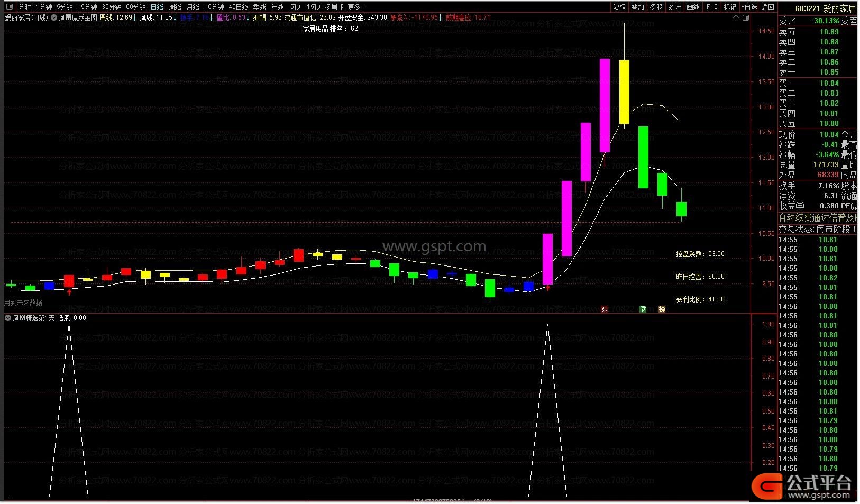The height and width of the screenshot is (504, 860).
Task: Open the 凤凰精选第1天 sub-indicator dropdown circle
Action: 8,318
